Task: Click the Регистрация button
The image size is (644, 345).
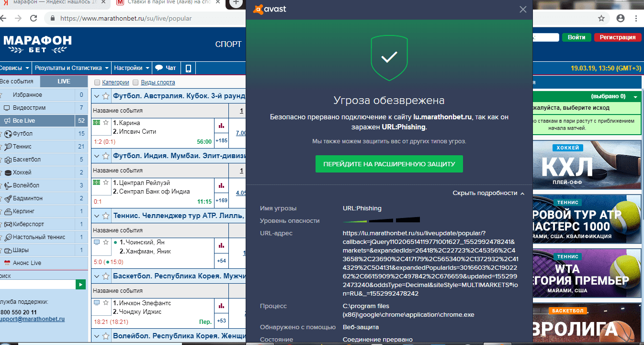Action: pyautogui.click(x=617, y=37)
